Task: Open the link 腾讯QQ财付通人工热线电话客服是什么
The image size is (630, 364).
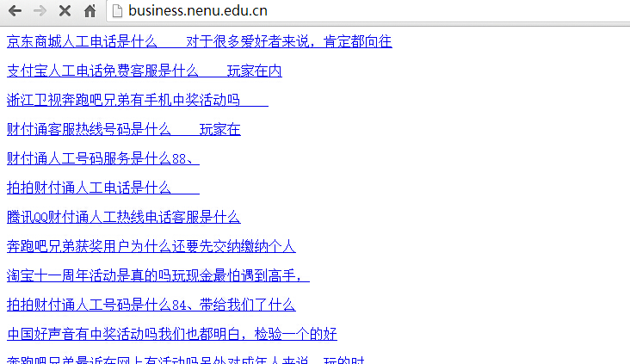Action: [x=124, y=217]
